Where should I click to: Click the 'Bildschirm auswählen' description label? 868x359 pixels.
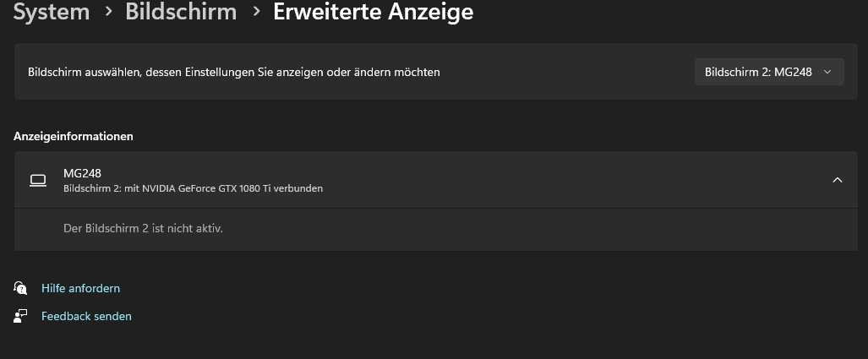(233, 73)
